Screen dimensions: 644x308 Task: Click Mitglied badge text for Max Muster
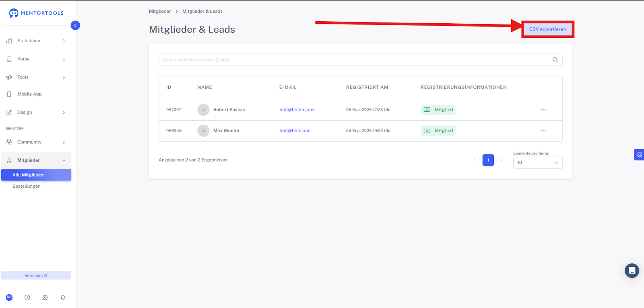pyautogui.click(x=444, y=131)
